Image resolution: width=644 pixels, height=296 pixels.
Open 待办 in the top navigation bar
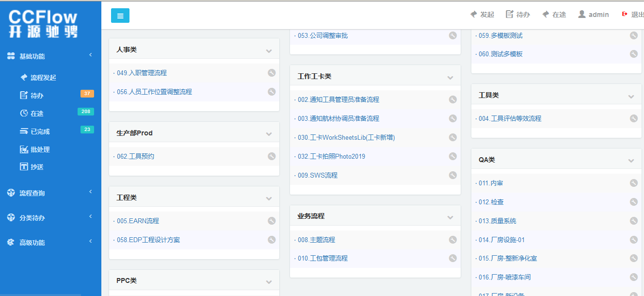pos(517,15)
